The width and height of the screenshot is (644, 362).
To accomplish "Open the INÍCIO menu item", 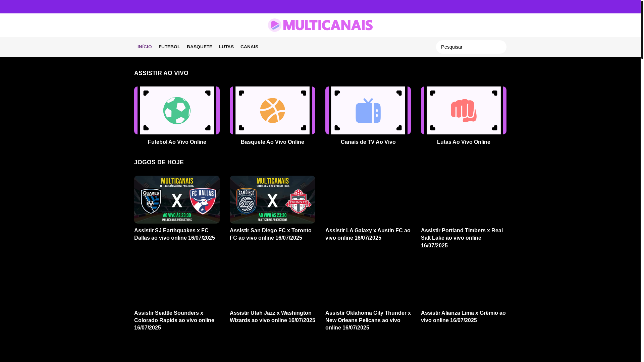I will [145, 47].
